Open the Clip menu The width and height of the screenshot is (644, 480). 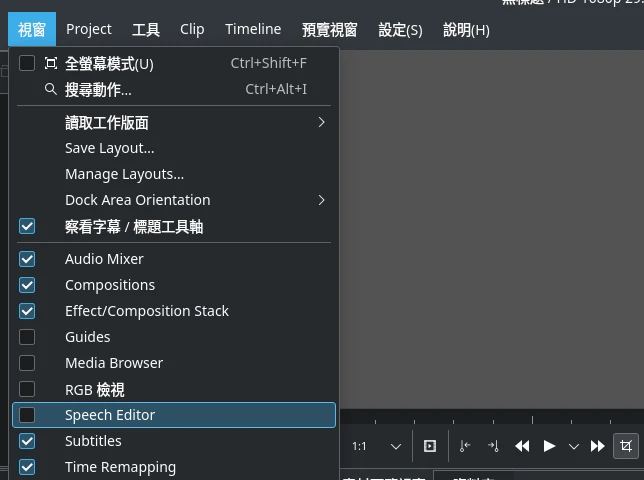[192, 29]
